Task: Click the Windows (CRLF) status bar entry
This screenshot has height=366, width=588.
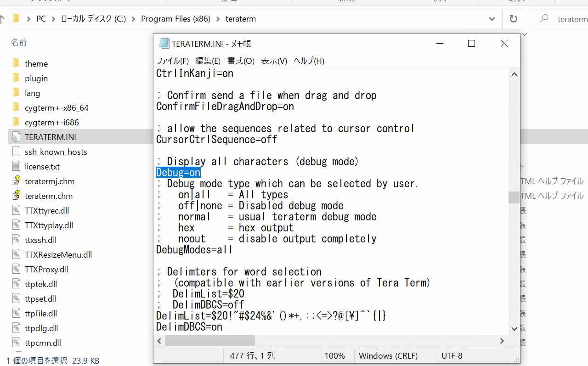Action: click(388, 356)
